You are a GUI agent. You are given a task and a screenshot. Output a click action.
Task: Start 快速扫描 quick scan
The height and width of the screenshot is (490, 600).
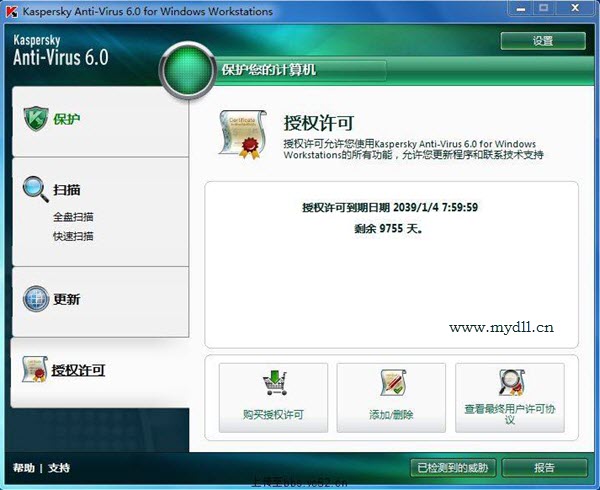point(73,236)
